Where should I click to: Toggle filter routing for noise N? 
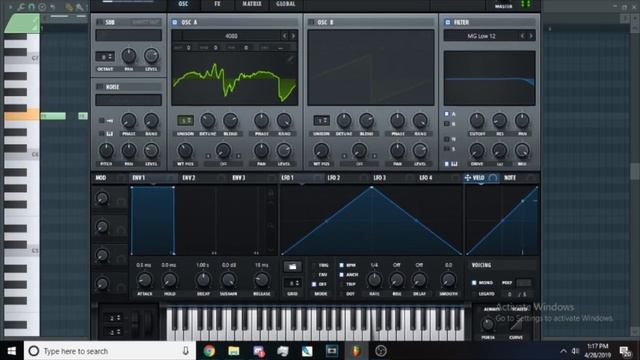(447, 139)
